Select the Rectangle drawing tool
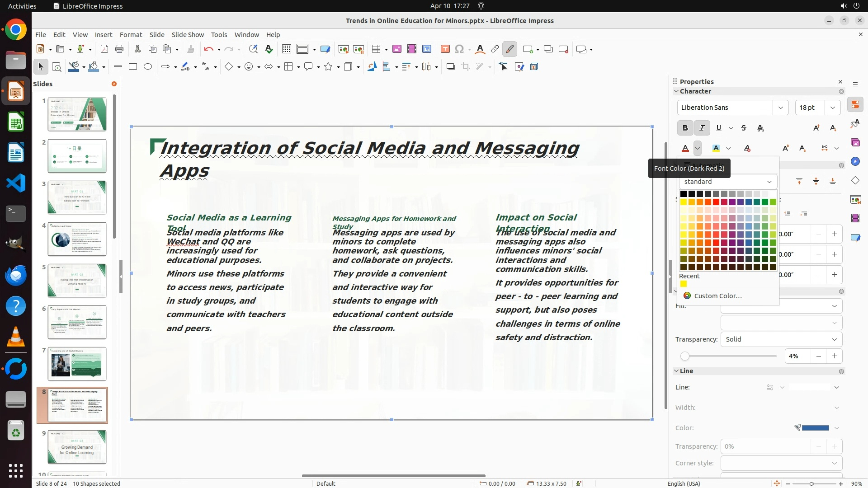868x488 pixels. [x=132, y=67]
